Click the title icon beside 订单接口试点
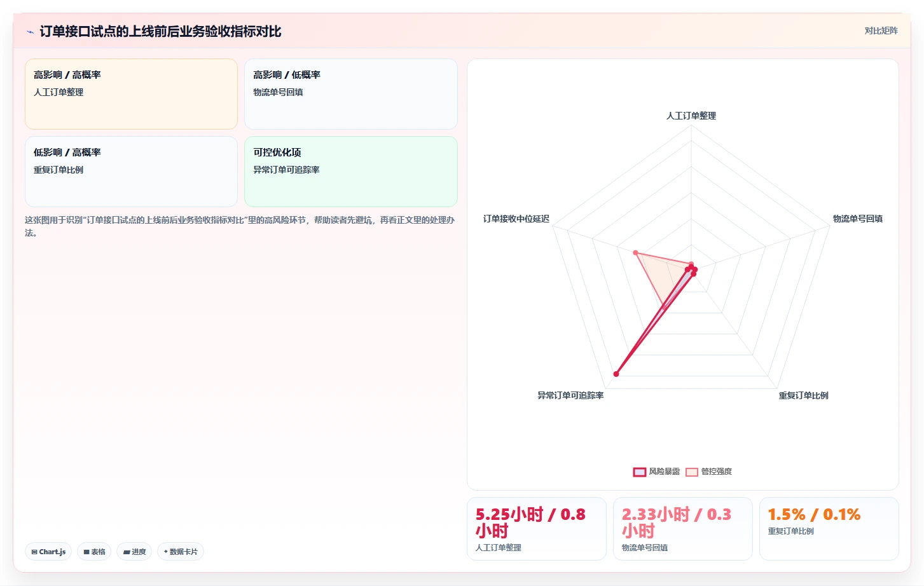The width and height of the screenshot is (924, 586). [x=30, y=32]
